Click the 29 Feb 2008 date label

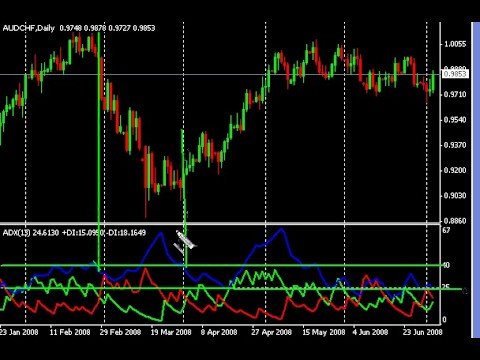[x=120, y=332]
